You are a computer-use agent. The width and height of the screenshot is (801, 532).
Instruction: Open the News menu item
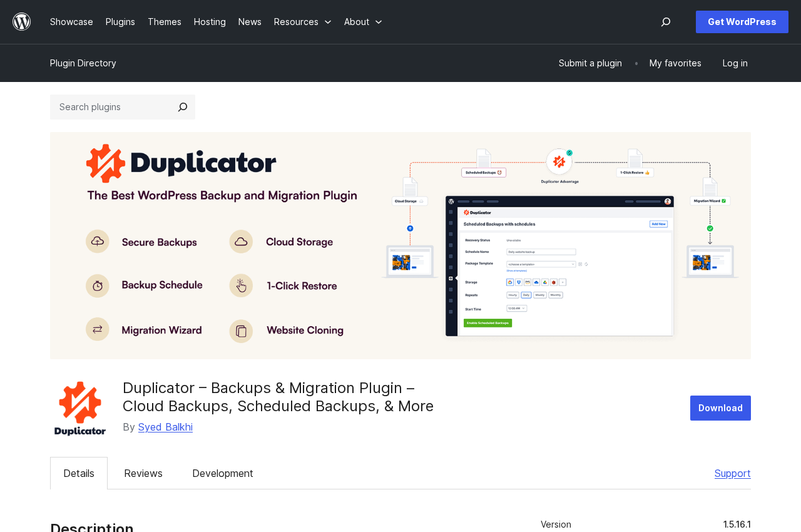(250, 22)
